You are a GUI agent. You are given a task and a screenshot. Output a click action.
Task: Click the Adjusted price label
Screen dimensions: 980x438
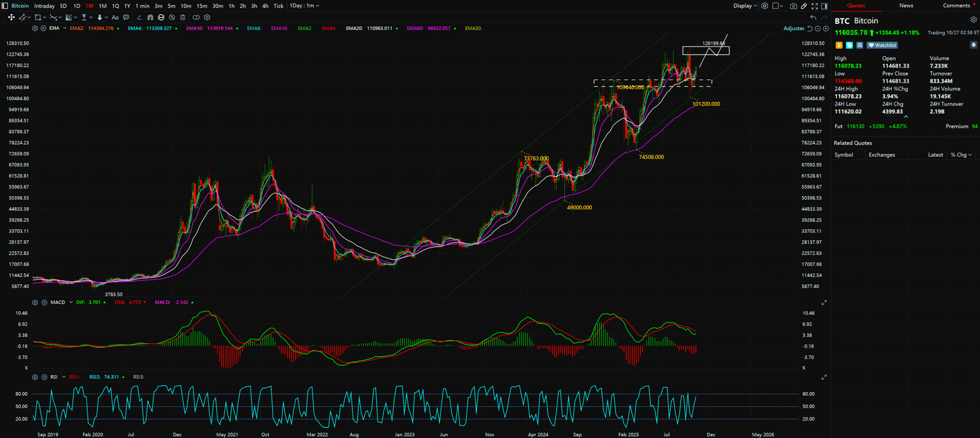[x=794, y=29]
